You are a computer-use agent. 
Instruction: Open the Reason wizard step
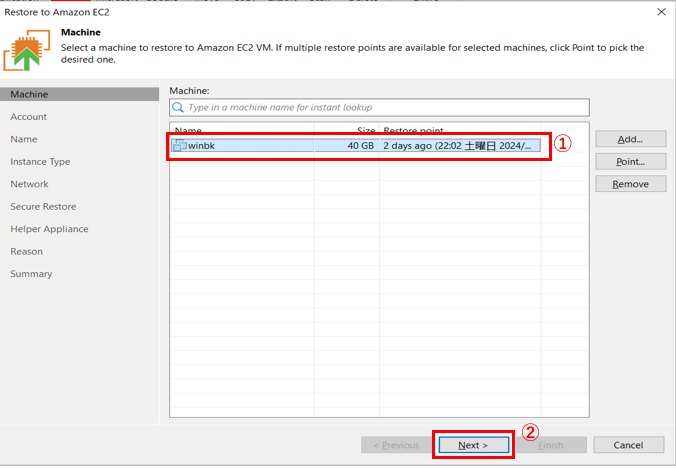[26, 251]
